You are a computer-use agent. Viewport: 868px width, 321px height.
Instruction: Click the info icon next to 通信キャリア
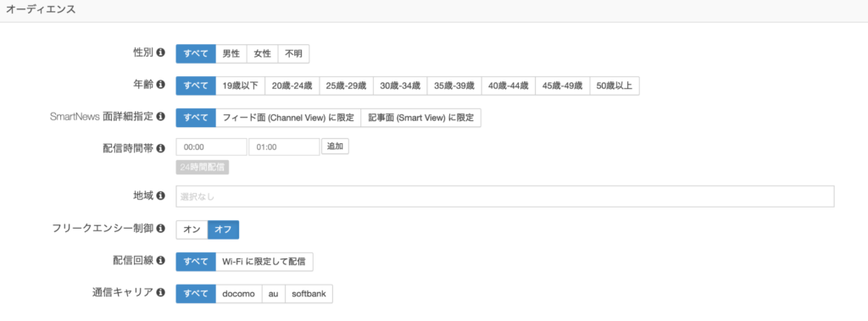[x=160, y=292]
